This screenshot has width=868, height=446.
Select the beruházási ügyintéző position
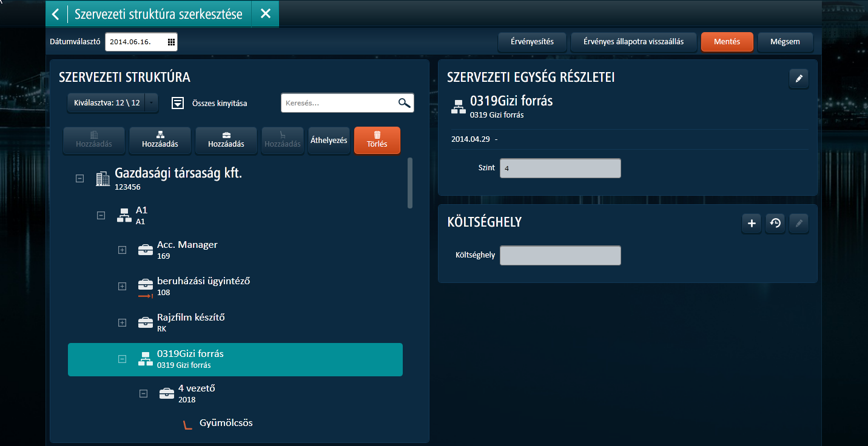(235, 286)
